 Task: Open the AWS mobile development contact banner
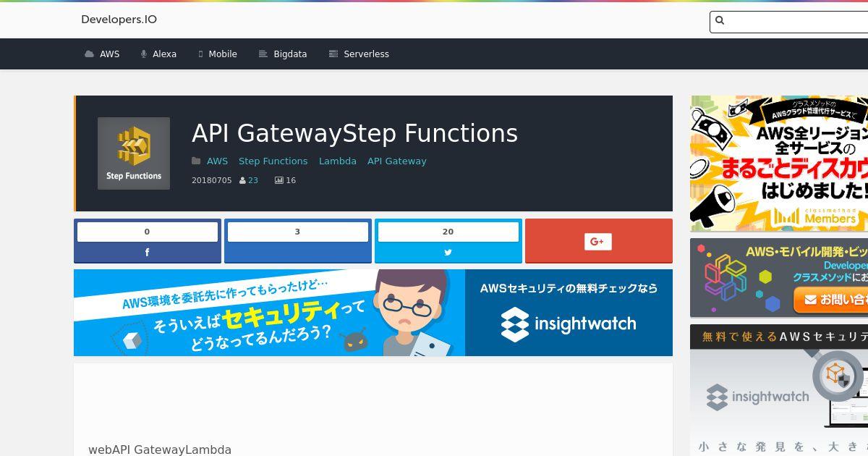tap(779, 278)
